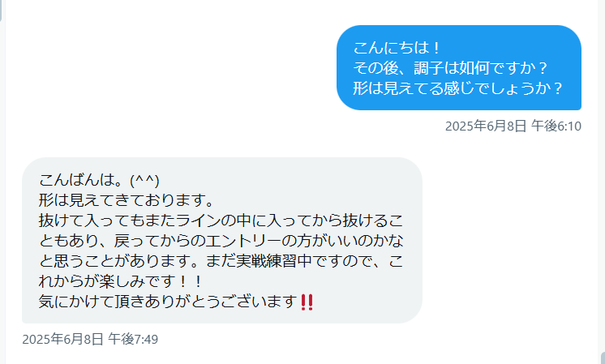
Task: Click the line starting with 抜けて入ってもまた
Action: click(221, 221)
